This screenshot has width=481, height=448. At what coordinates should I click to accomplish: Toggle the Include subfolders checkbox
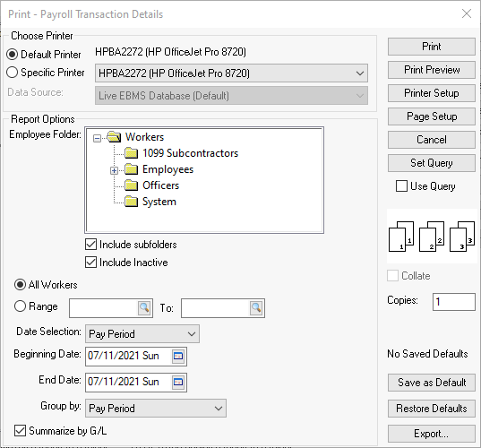tap(90, 245)
